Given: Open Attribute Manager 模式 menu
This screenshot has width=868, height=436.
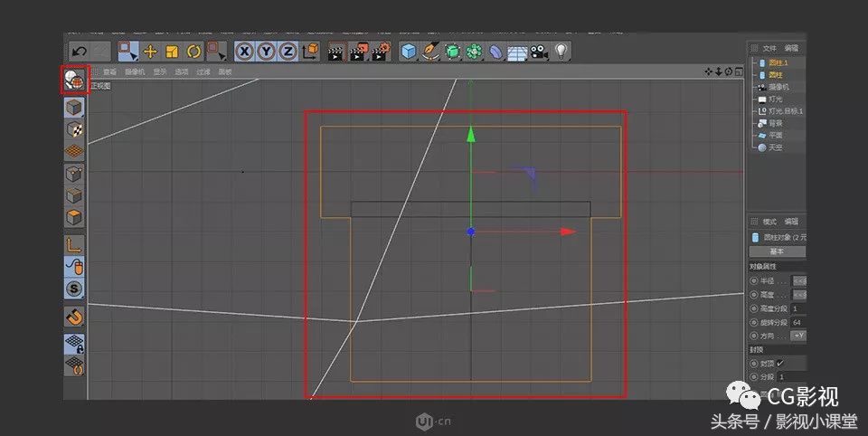Looking at the screenshot, I should pyautogui.click(x=769, y=222).
